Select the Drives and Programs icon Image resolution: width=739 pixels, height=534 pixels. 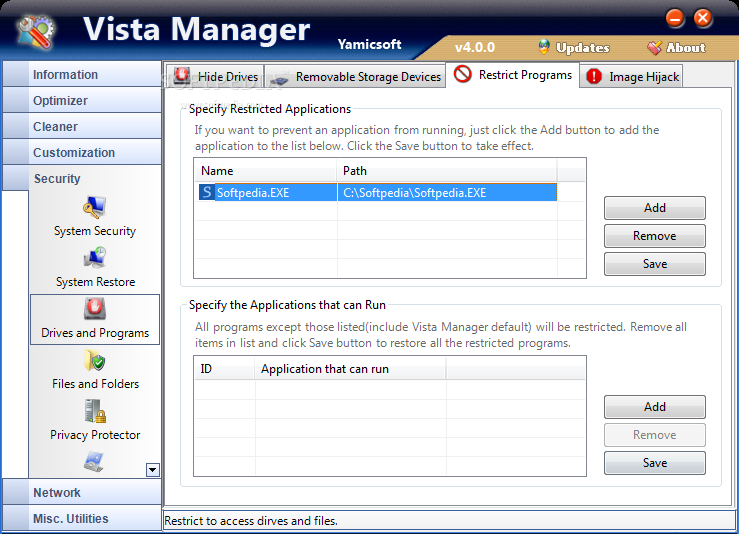(95, 309)
